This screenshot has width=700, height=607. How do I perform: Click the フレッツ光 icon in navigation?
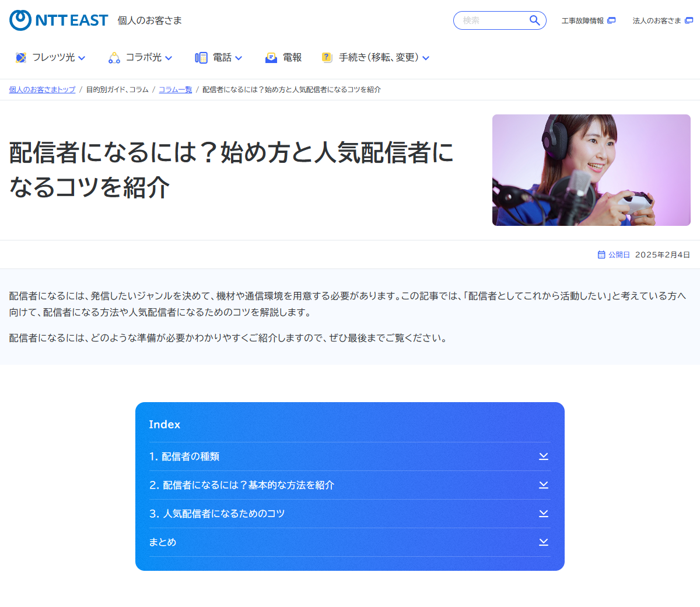point(21,58)
